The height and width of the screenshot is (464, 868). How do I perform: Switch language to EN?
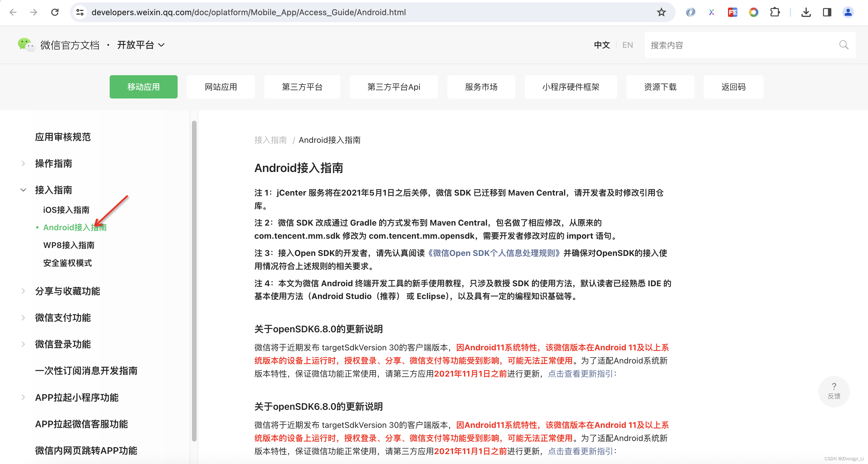[627, 45]
